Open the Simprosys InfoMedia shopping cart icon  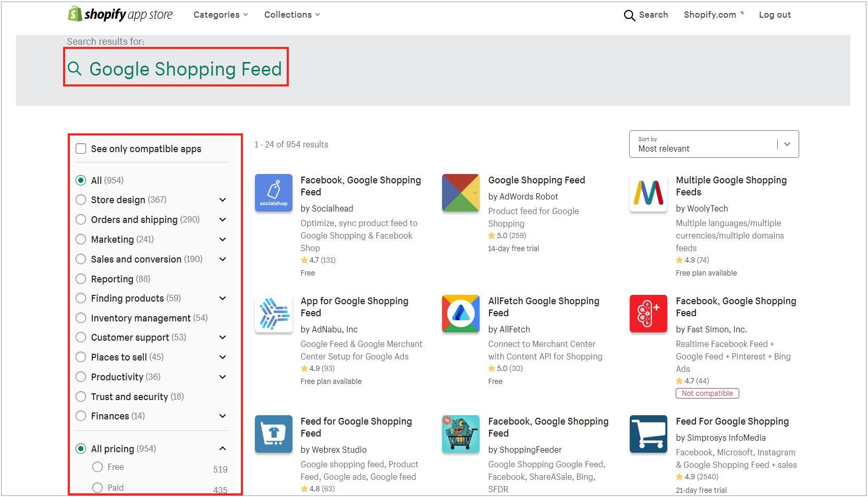point(649,434)
